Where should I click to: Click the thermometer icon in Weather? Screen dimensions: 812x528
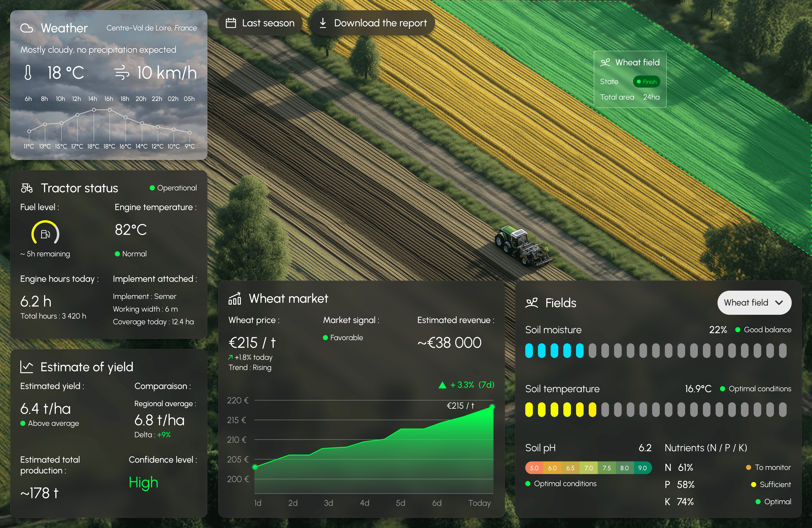(x=28, y=73)
